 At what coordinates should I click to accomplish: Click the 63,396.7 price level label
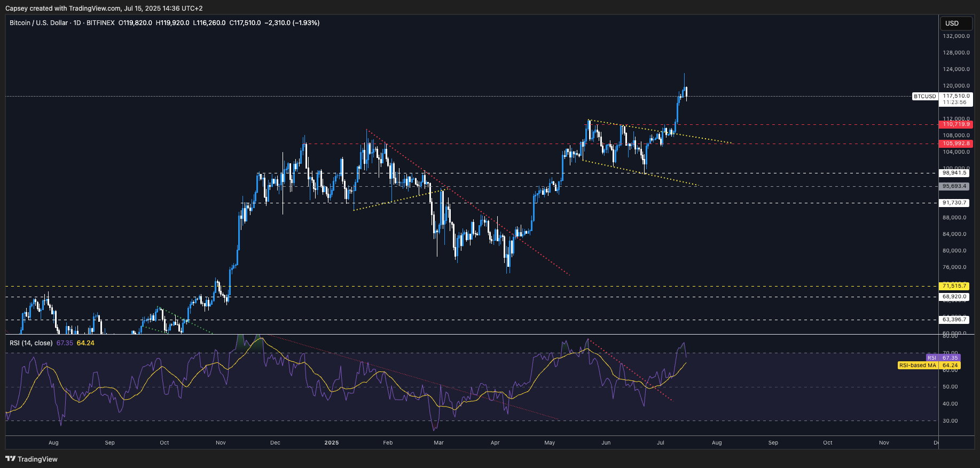click(x=954, y=320)
